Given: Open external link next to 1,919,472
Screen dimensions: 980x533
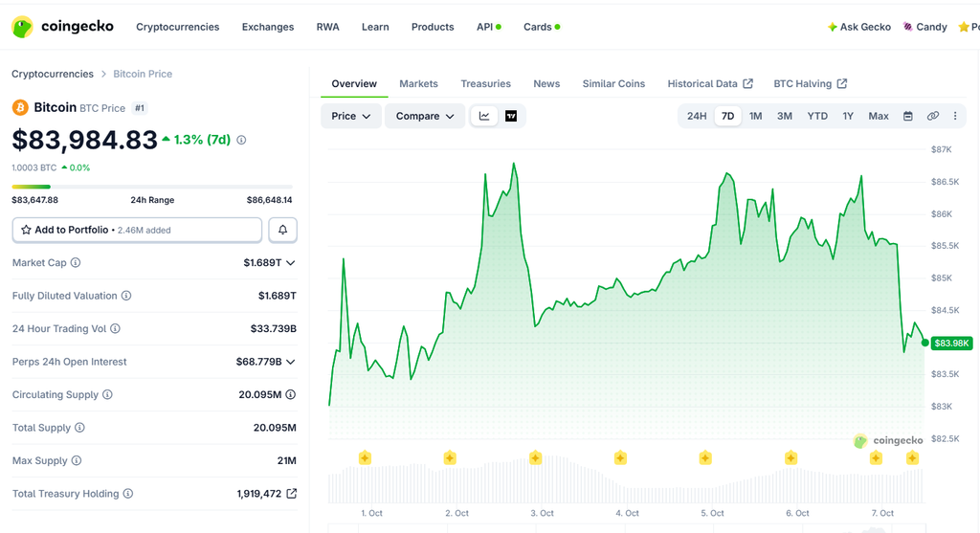Looking at the screenshot, I should coord(291,494).
